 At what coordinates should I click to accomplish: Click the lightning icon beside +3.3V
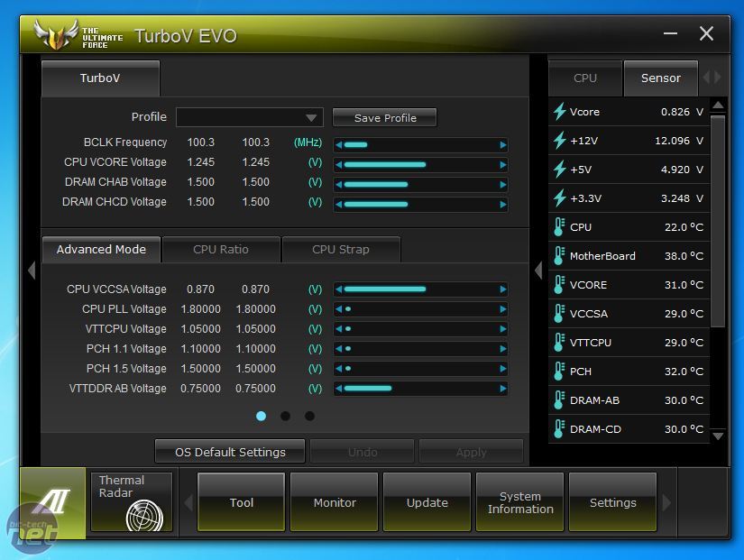click(x=559, y=198)
